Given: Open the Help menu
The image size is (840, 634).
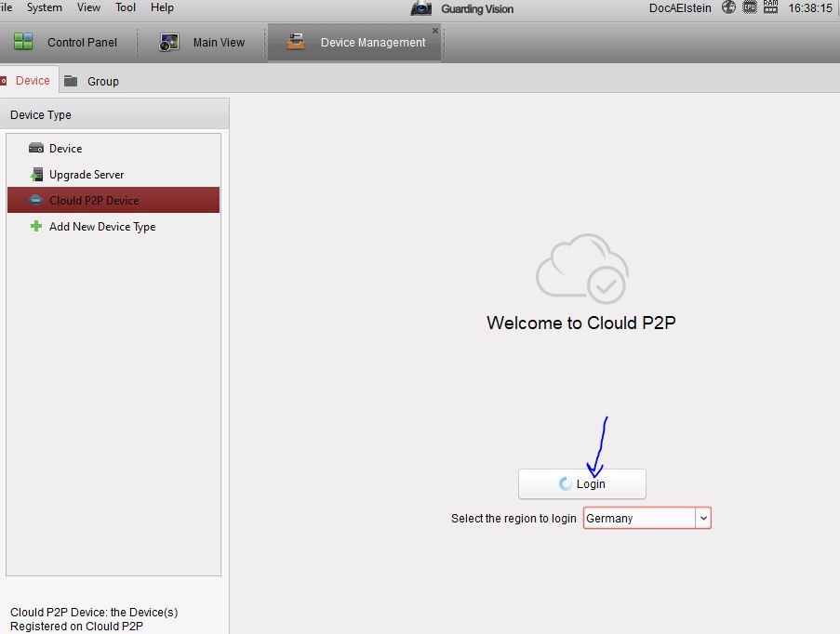Looking at the screenshot, I should pos(162,7).
